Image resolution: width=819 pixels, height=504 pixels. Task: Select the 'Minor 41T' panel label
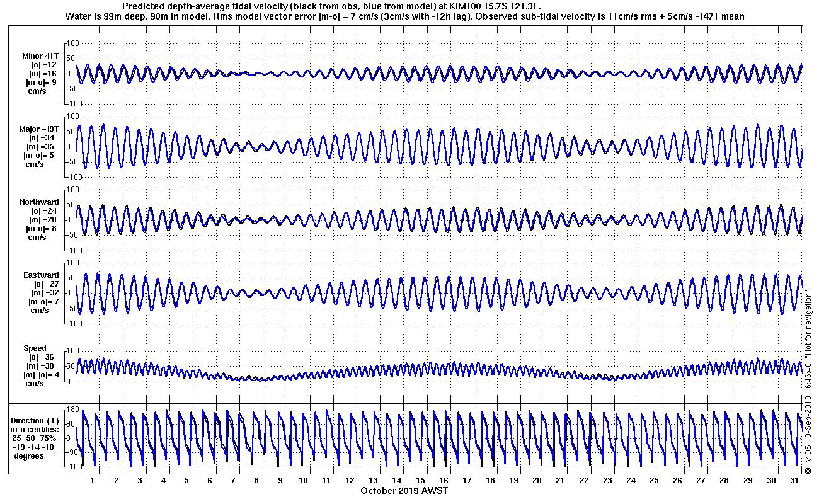[41, 56]
